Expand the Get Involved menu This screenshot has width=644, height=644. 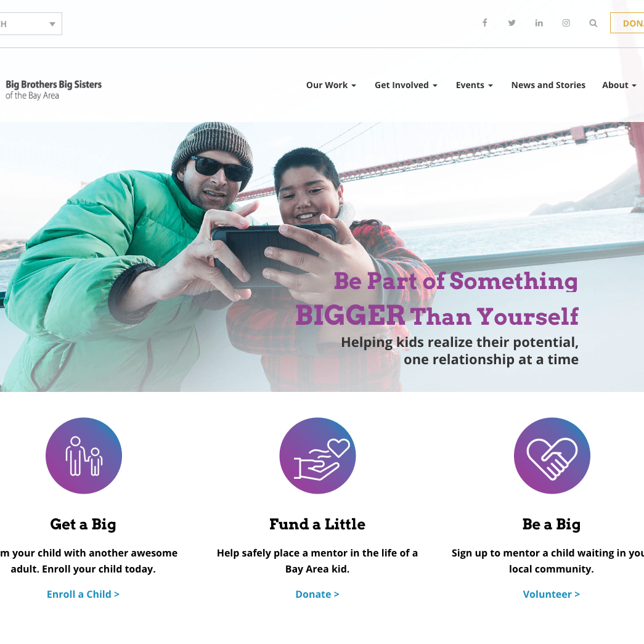(406, 85)
